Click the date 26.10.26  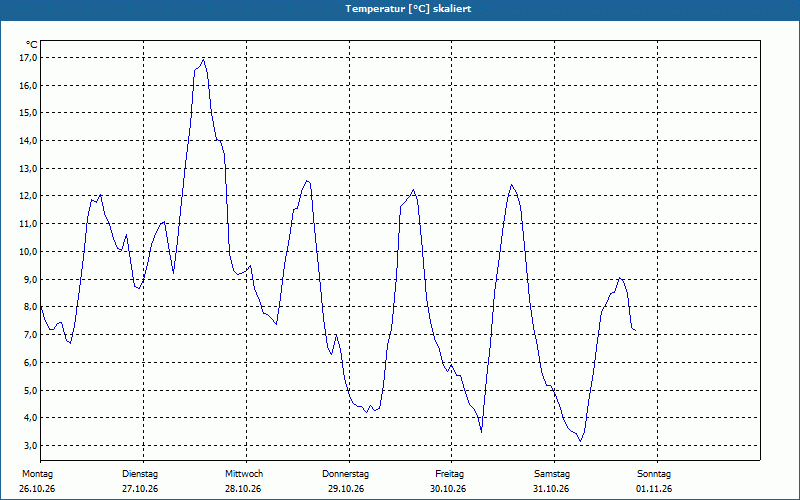coord(37,489)
